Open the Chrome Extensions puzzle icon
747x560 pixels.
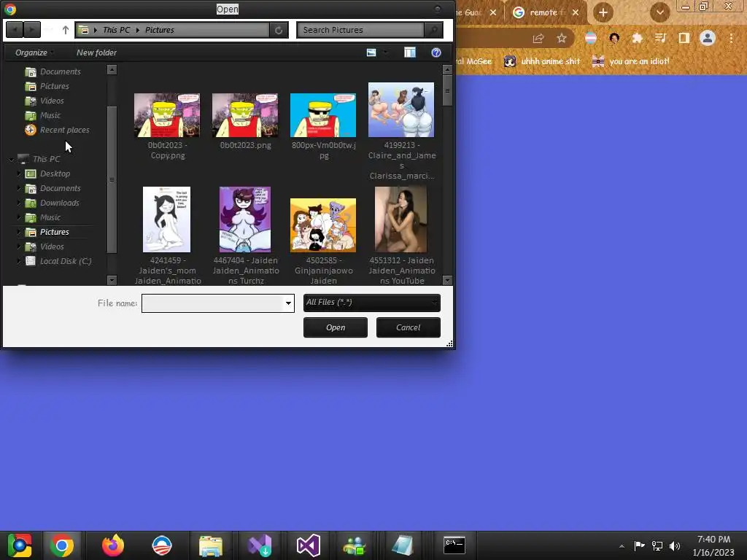(x=637, y=38)
